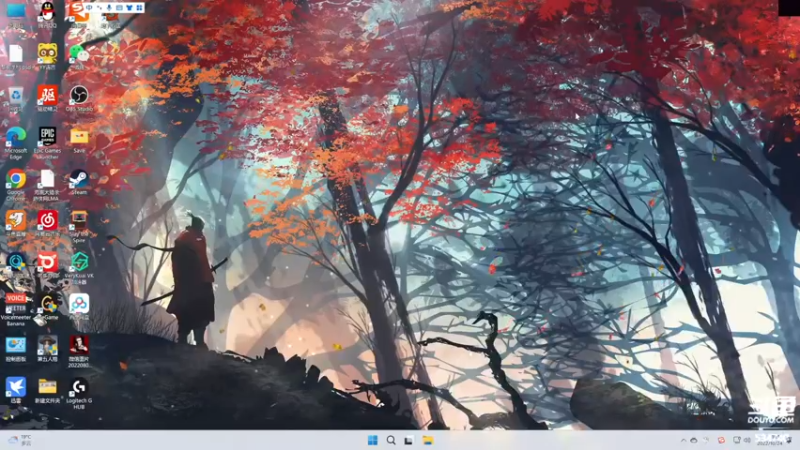Launch Xunlei blue bird icon
The height and width of the screenshot is (450, 800).
pyautogui.click(x=16, y=389)
